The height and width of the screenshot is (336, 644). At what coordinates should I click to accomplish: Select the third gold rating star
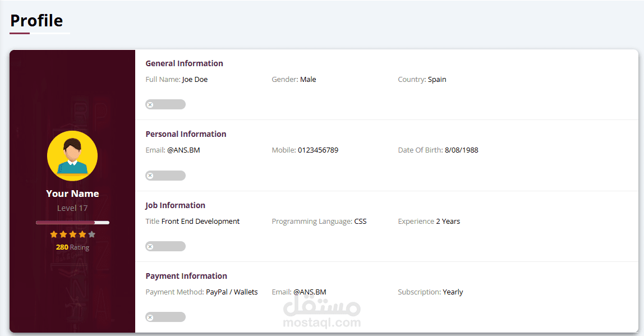73,234
